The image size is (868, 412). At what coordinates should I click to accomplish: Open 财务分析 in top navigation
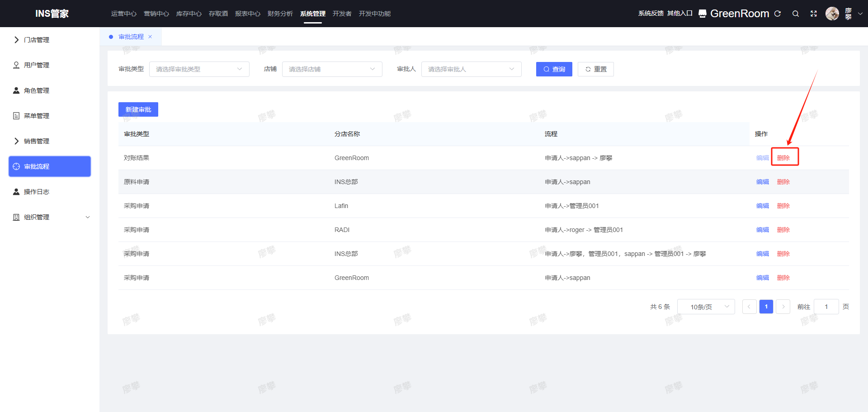pyautogui.click(x=280, y=14)
